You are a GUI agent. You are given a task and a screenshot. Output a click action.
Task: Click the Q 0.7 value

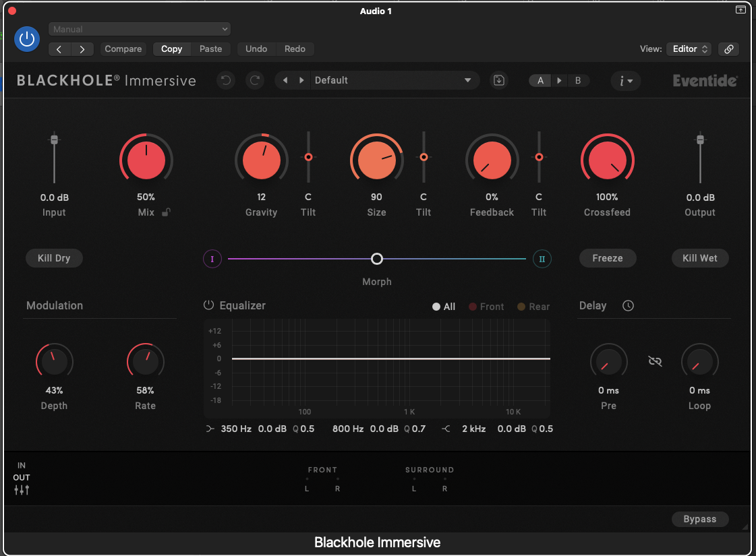(415, 429)
